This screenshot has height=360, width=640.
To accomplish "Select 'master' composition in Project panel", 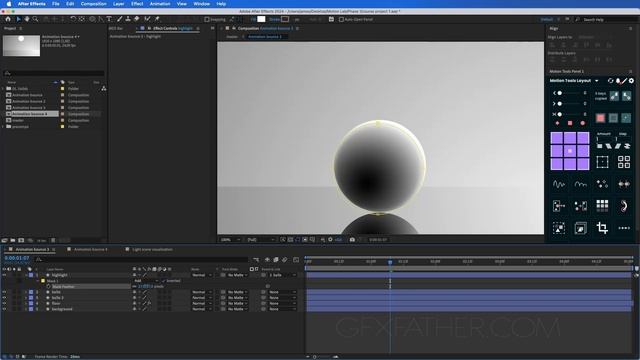I will (x=18, y=120).
